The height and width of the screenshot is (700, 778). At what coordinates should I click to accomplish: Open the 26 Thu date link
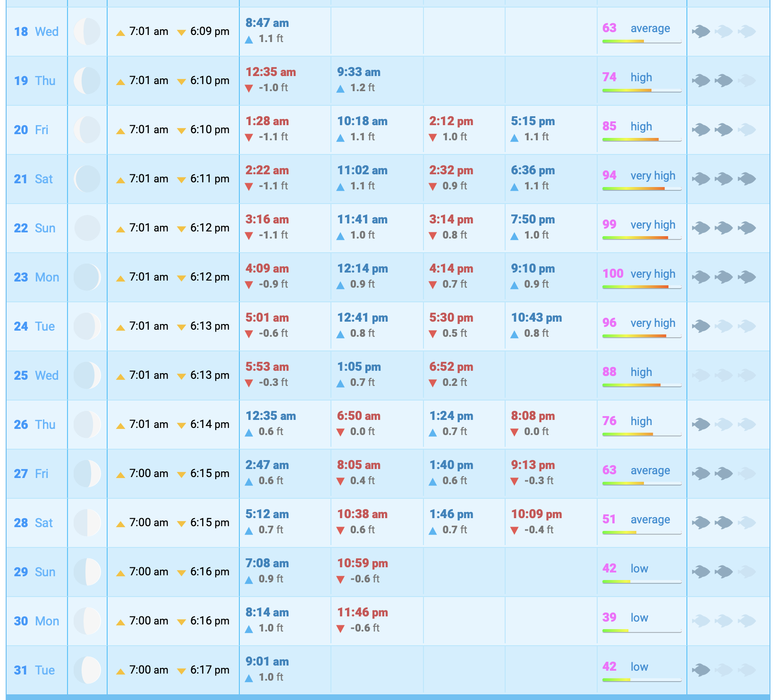(x=34, y=425)
